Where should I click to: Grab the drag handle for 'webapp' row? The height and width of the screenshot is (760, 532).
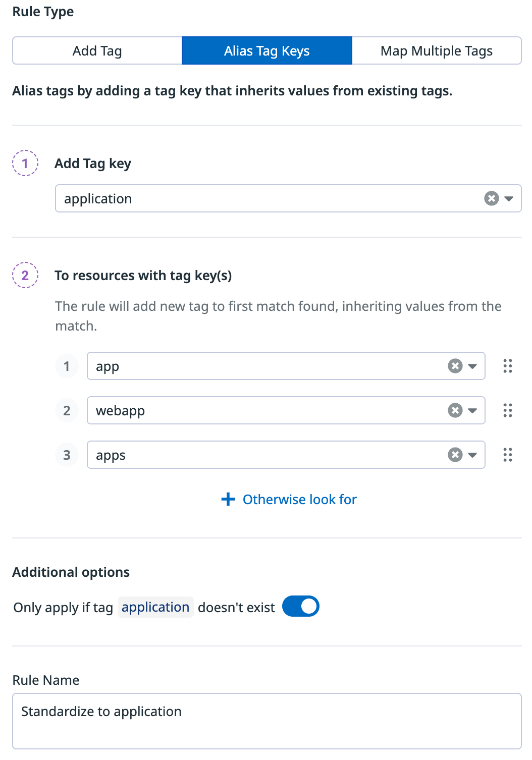coord(507,410)
